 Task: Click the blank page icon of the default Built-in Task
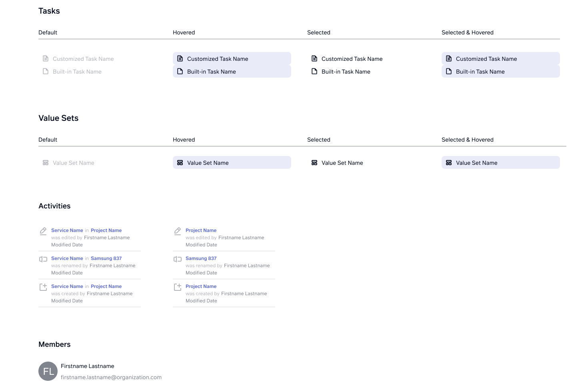coord(46,71)
